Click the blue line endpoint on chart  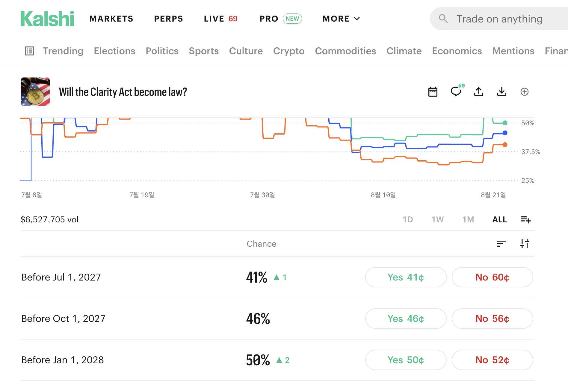click(505, 133)
